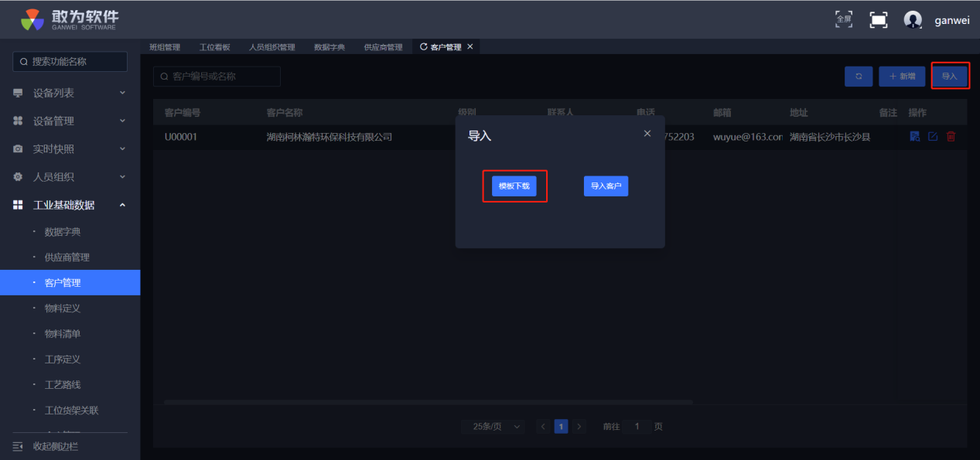The height and width of the screenshot is (460, 980).
Task: Click the 客户名称 column header
Action: [285, 113]
